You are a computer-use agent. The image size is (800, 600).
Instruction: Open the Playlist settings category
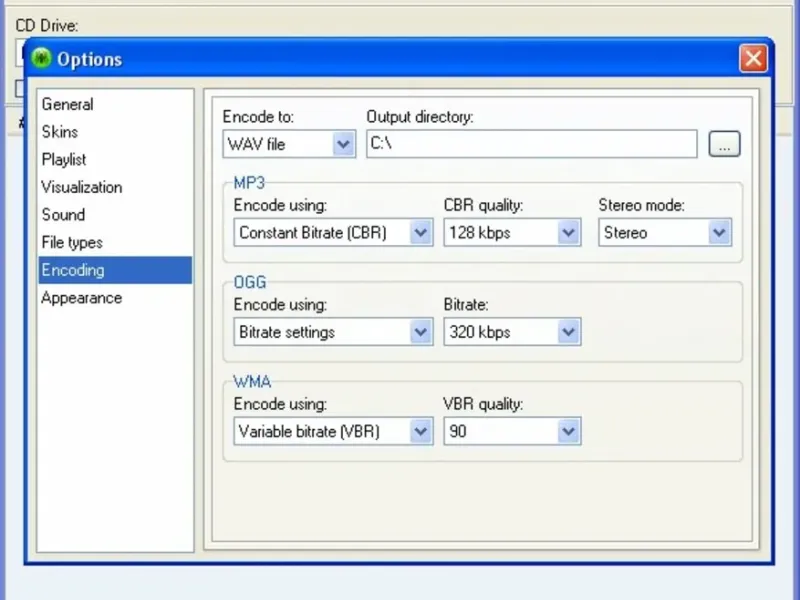(115, 159)
